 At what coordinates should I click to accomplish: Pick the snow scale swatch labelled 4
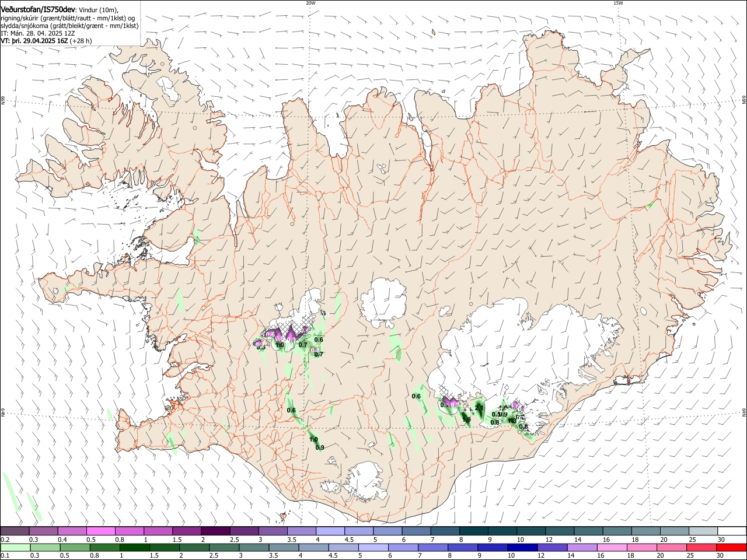(x=329, y=531)
